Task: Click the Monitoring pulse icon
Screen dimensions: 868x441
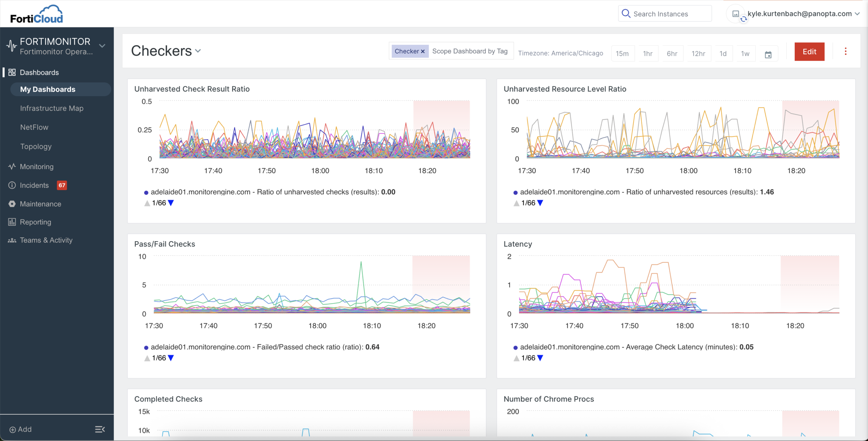Action: pyautogui.click(x=12, y=167)
